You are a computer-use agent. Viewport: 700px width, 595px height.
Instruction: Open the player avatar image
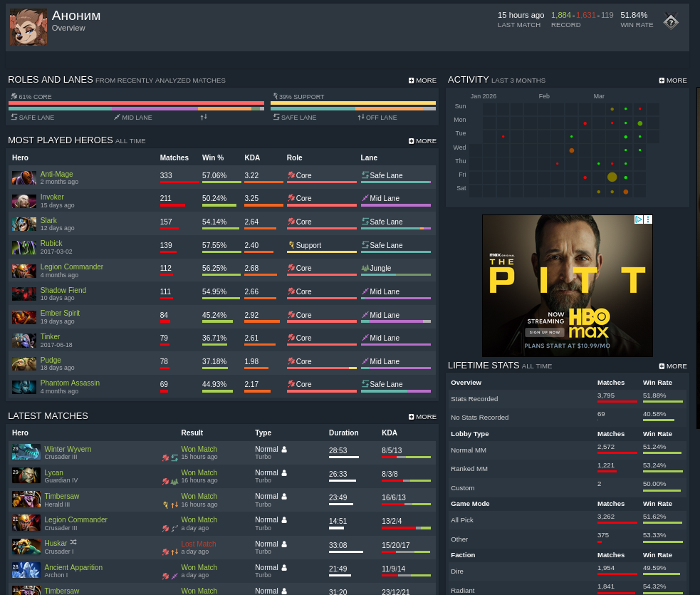(x=28, y=27)
